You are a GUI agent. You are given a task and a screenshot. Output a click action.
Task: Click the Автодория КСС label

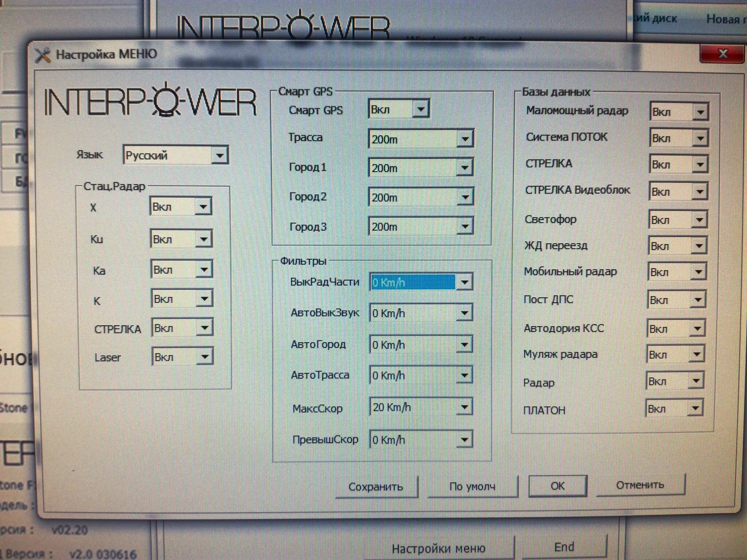click(564, 328)
